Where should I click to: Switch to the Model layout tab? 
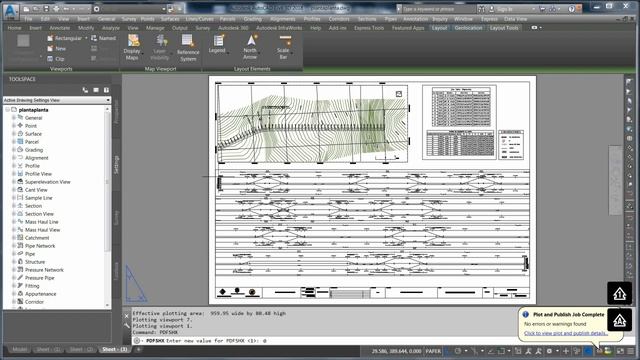point(19,349)
